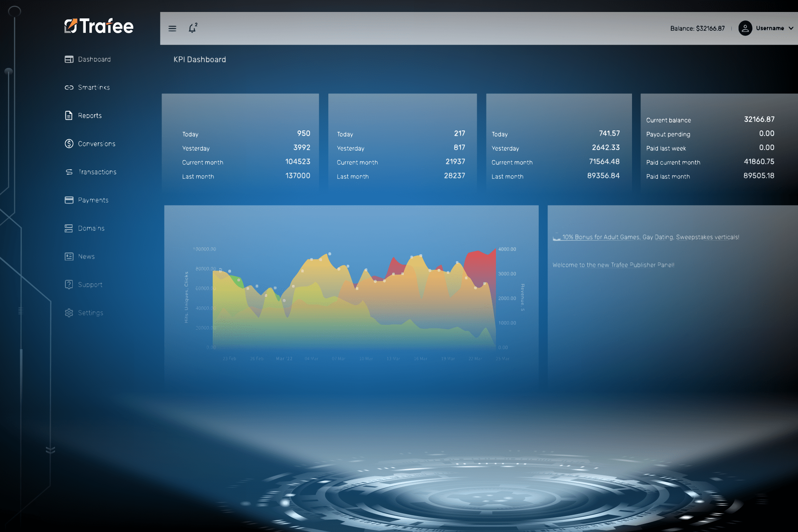The width and height of the screenshot is (798, 532).
Task: Select News in the sidebar
Action: [x=86, y=256]
